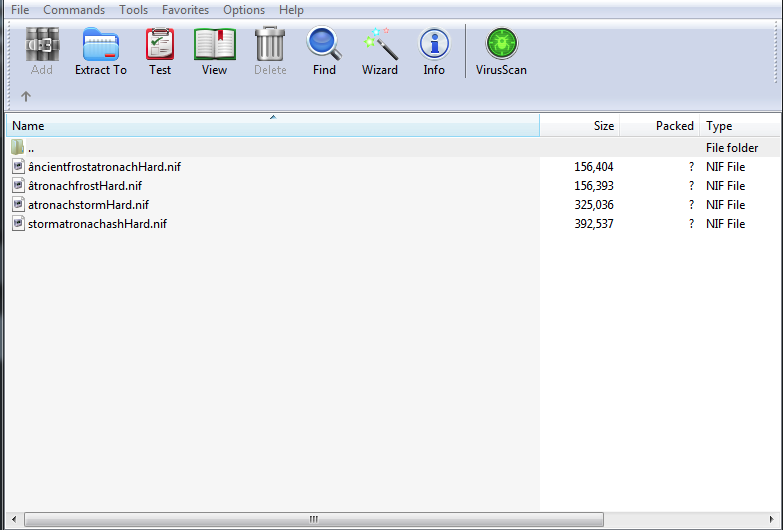Click the Delete trash can icon
Image resolution: width=783 pixels, height=530 pixels.
(x=270, y=44)
